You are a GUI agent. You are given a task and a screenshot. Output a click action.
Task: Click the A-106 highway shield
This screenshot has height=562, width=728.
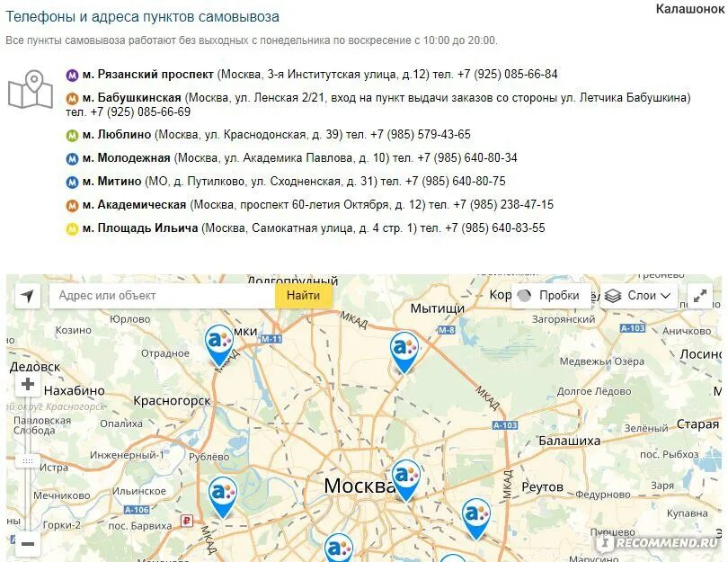tap(137, 510)
